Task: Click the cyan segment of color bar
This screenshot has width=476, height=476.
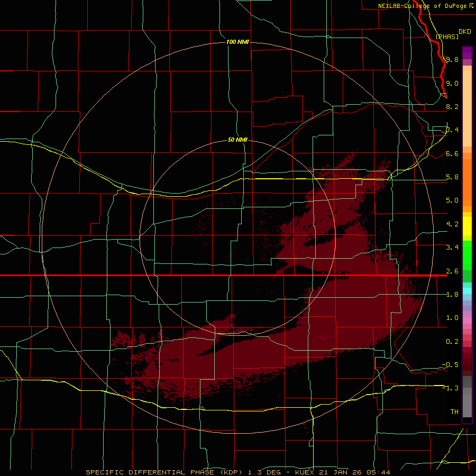Action: (467, 290)
